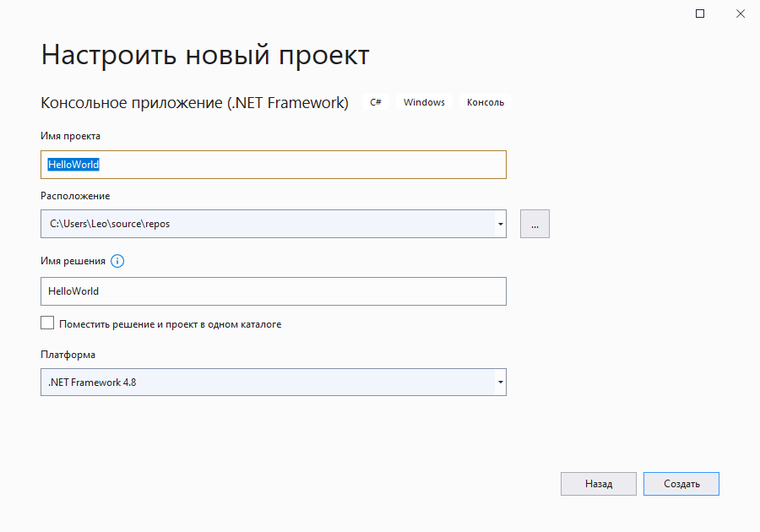Click the Расположение label

click(x=75, y=196)
